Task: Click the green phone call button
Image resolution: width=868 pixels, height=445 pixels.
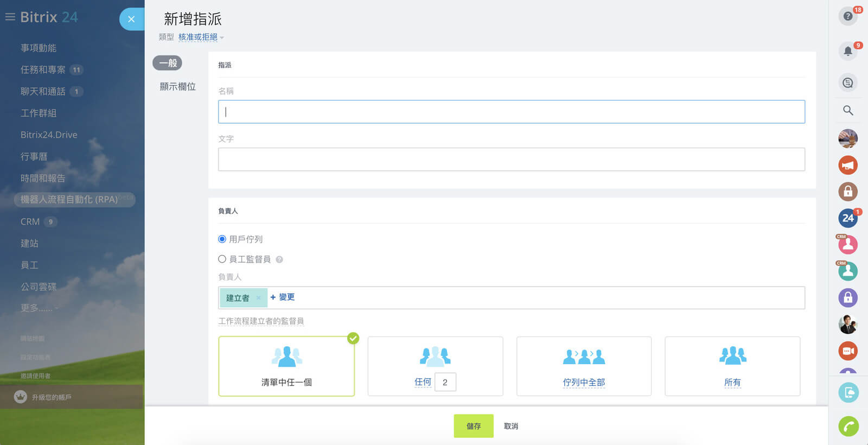Action: 848,426
